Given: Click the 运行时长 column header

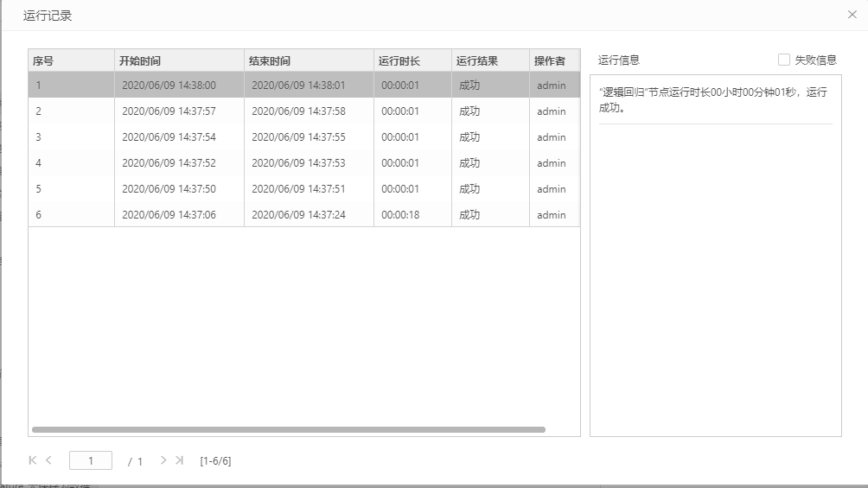Looking at the screenshot, I should click(412, 60).
